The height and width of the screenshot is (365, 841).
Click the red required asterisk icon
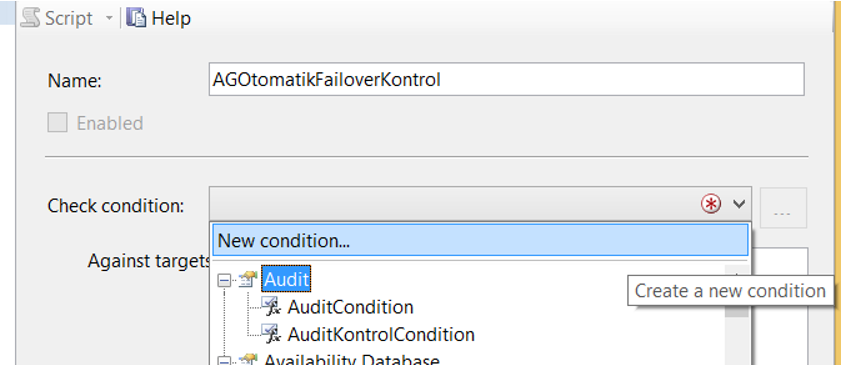tap(711, 204)
